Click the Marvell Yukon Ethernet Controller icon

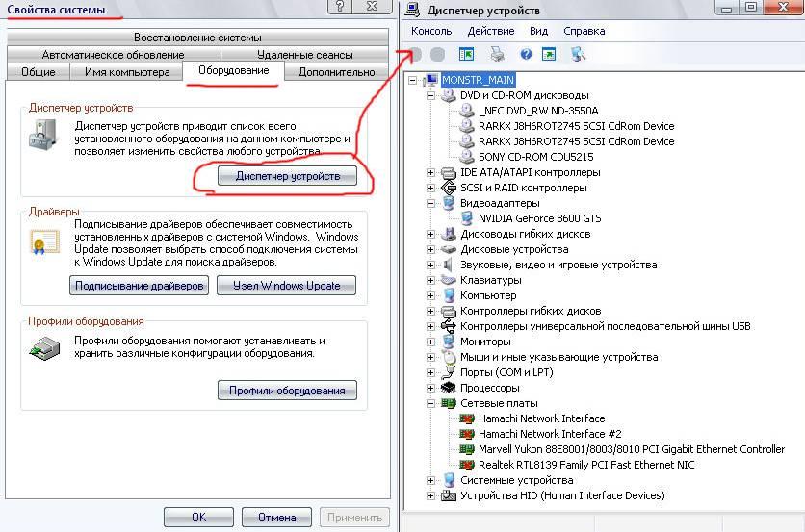[467, 449]
